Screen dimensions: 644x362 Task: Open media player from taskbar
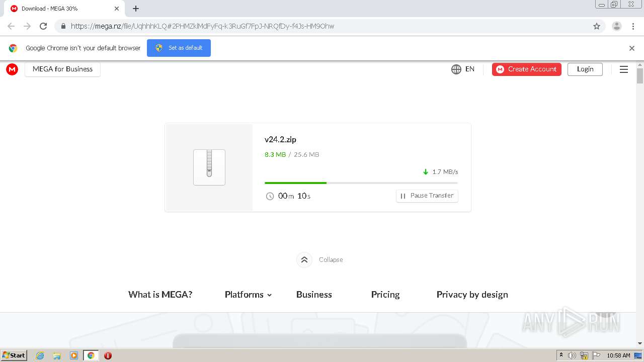[x=74, y=355]
